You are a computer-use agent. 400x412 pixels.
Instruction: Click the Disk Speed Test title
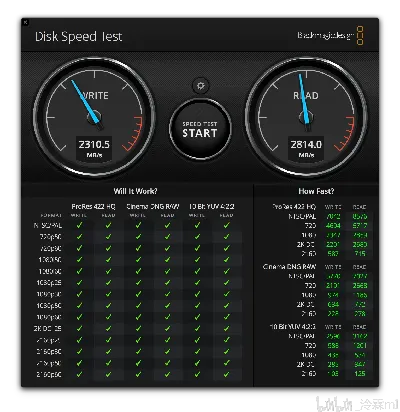click(79, 36)
